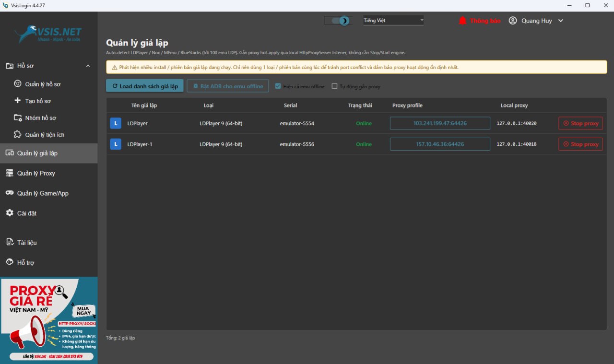614x364 pixels.
Task: Click the Thông báo notifications link
Action: pyautogui.click(x=485, y=21)
